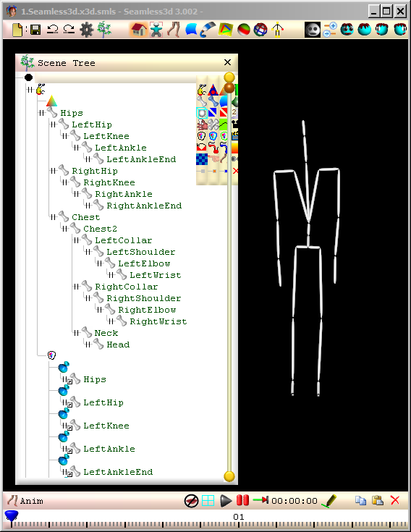Save the scene with the floppy disk icon
Image resolution: width=411 pixels, height=532 pixels.
(x=35, y=30)
